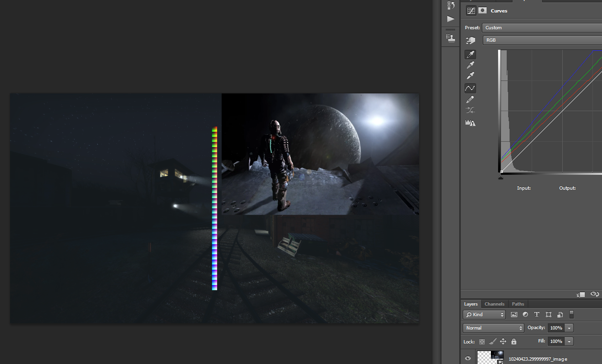Select the gray point eyedropper
The image size is (602, 364).
[470, 65]
